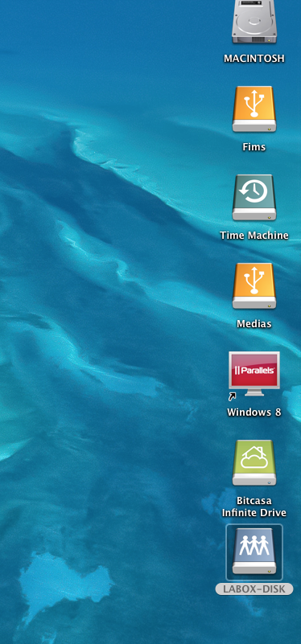This screenshot has width=301, height=644.
Task: Select the MACINTOSH hard drive icon
Action: point(254,22)
